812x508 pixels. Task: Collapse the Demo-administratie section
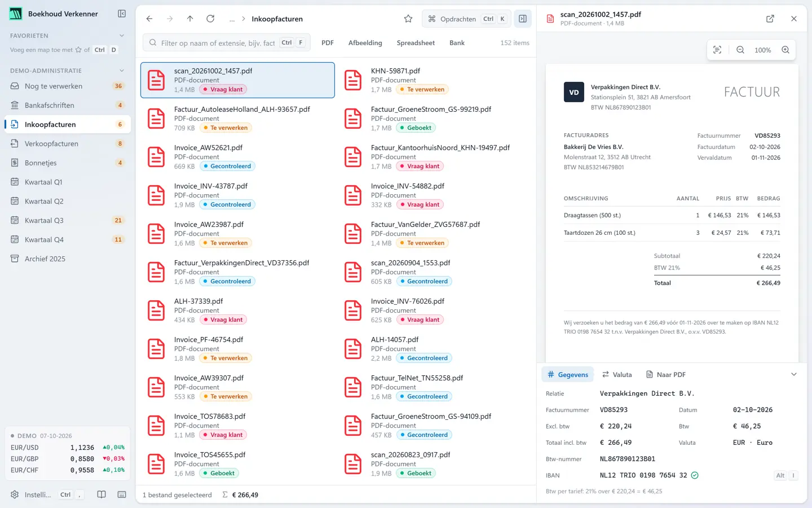tap(122, 71)
